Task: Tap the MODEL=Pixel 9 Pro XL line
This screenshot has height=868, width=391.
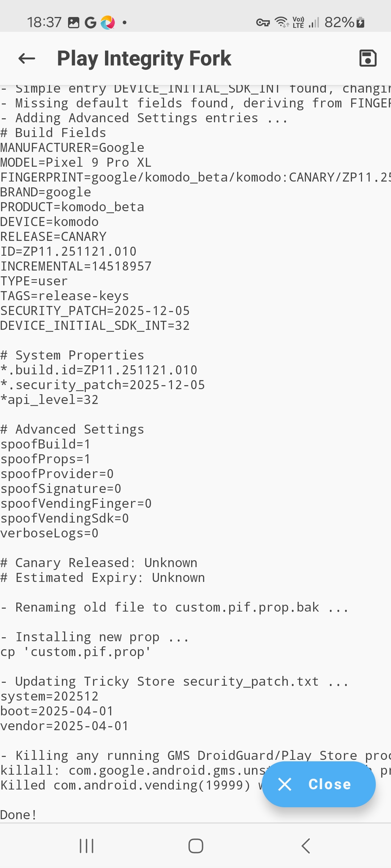Action: click(76, 162)
